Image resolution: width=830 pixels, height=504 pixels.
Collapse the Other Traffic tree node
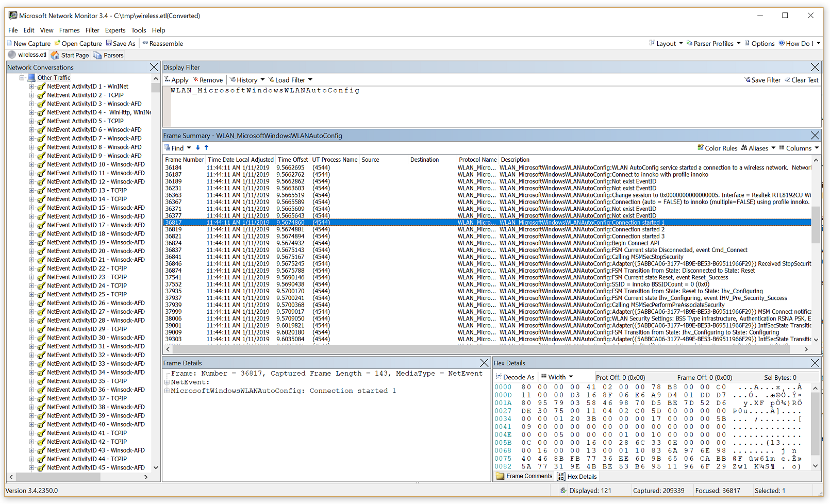(x=22, y=78)
